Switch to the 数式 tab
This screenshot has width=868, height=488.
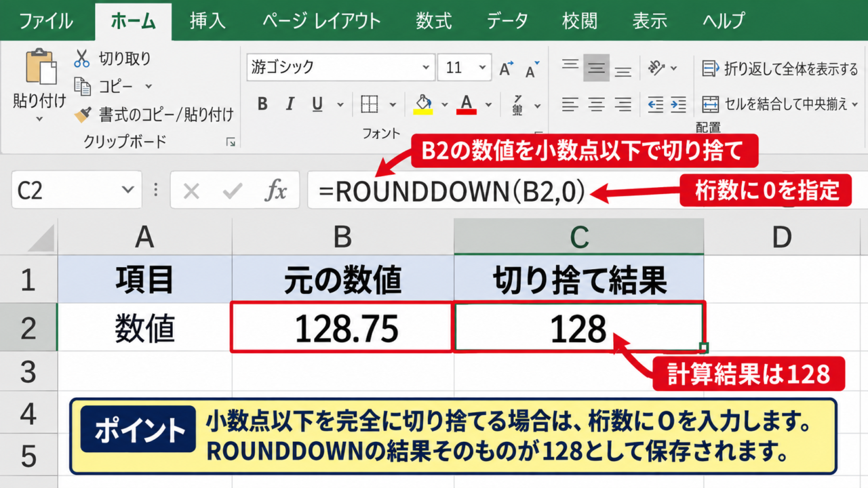(434, 20)
